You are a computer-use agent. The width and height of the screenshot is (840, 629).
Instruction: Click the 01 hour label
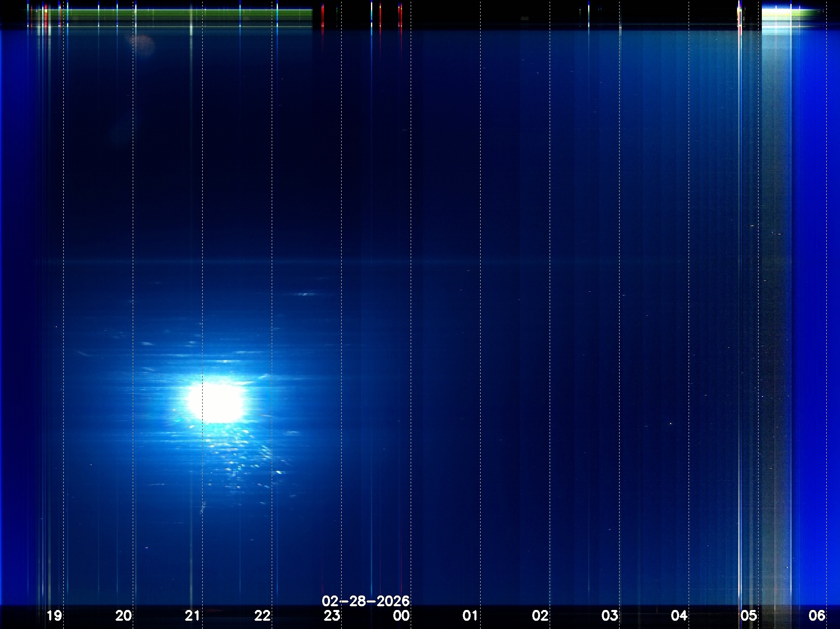470,616
